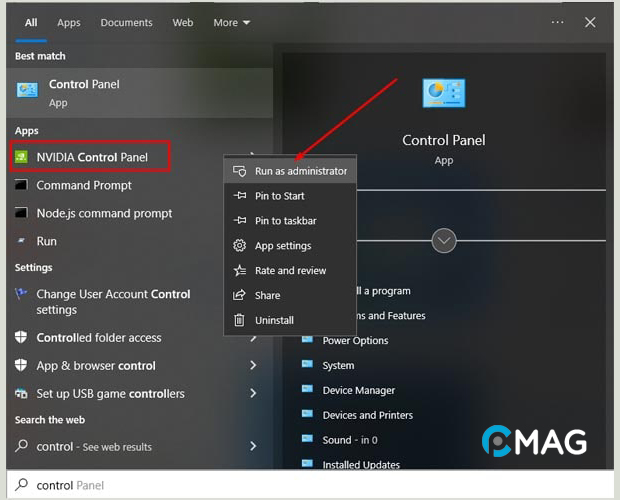The image size is (620, 500).
Task: Click the Run as administrator shield icon
Action: point(240,171)
